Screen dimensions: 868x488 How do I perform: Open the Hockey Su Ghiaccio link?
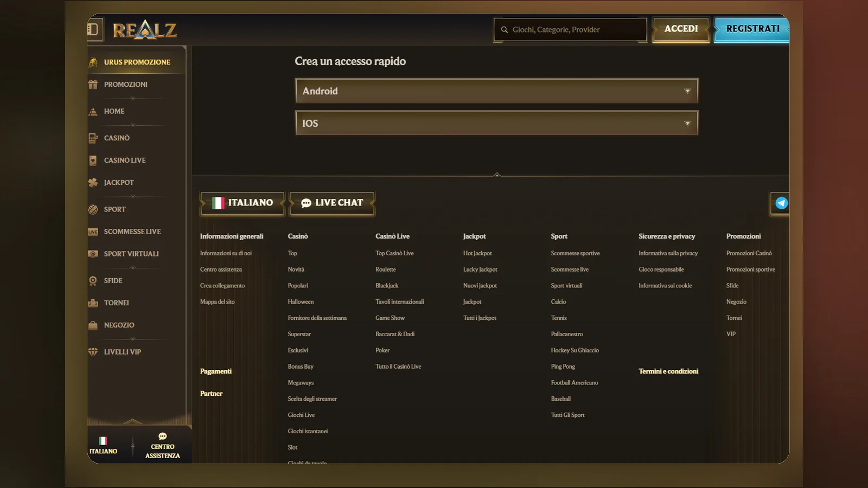(575, 350)
